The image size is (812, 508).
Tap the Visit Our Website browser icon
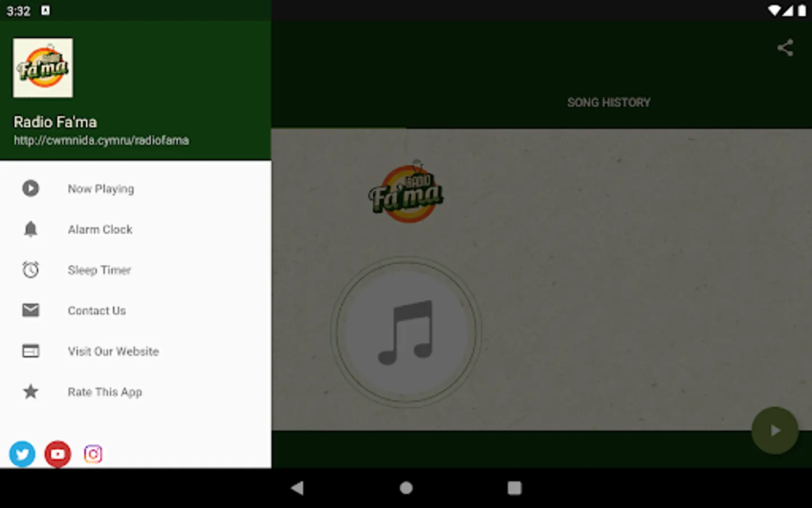coord(30,351)
